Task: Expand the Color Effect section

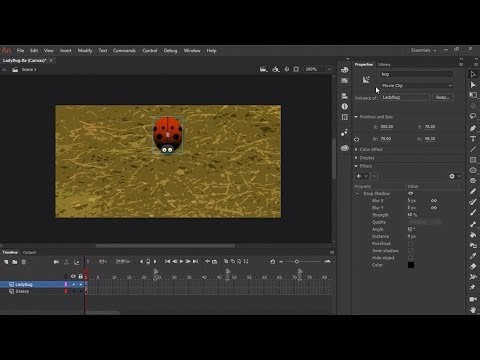Action: 356,149
